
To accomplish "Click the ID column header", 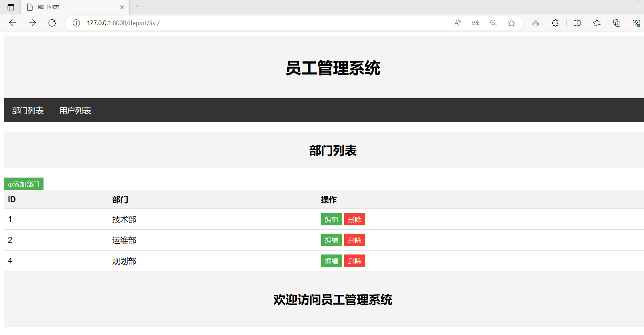I will coord(12,199).
